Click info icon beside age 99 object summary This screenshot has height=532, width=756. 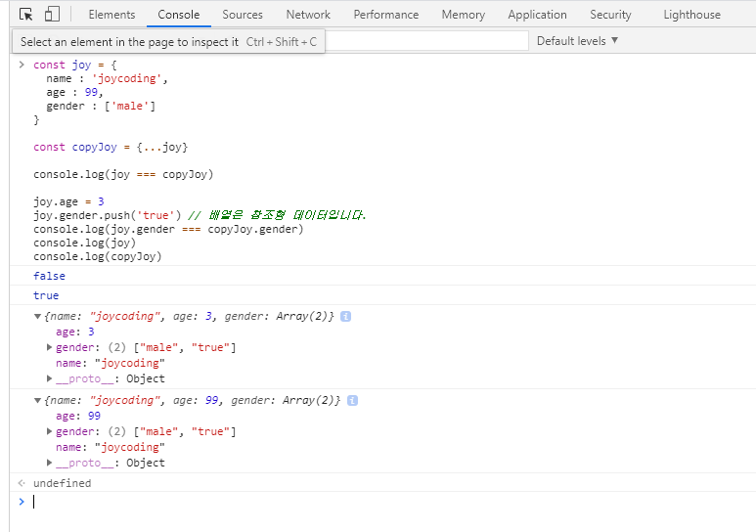(x=352, y=400)
